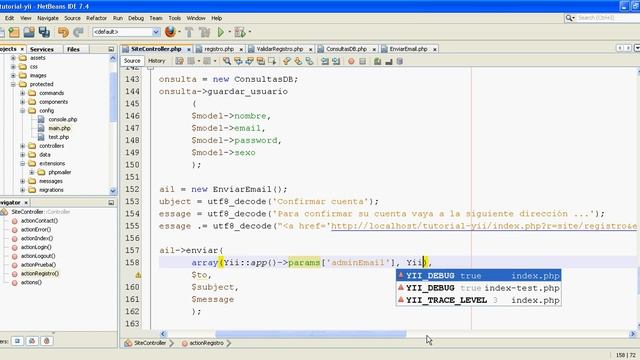Click the Save All icon
This screenshot has width=640, height=360.
[44, 32]
